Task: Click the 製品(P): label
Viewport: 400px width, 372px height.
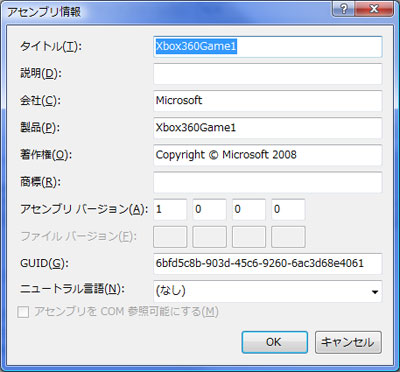Action: click(x=40, y=128)
